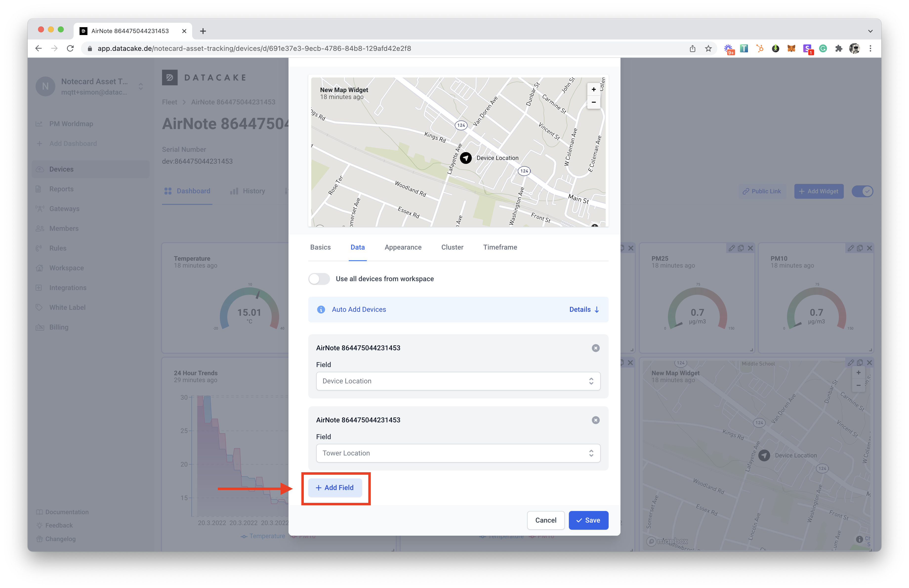The width and height of the screenshot is (909, 588).
Task: Expand Auto Add Devices details
Action: click(x=584, y=310)
